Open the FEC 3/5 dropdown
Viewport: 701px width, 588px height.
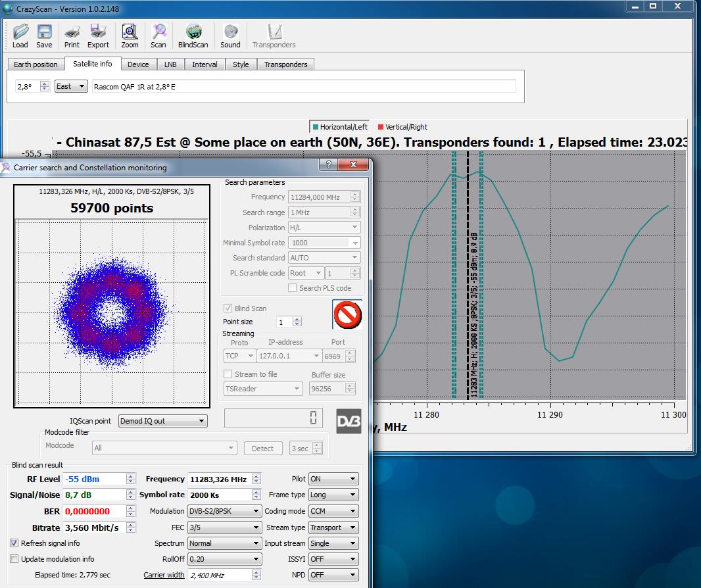(224, 527)
